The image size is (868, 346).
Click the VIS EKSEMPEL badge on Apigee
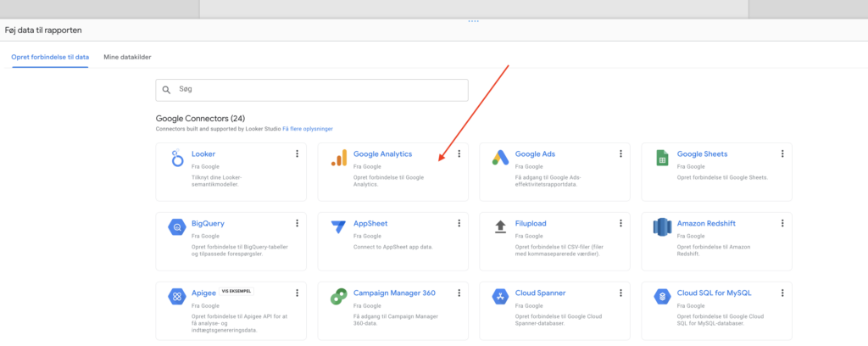[237, 291]
